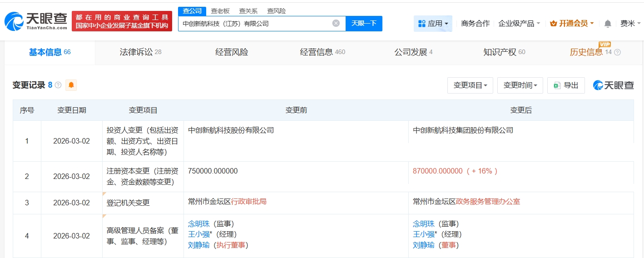
Task: Expand the 变更项目 filter dropdown
Action: tap(470, 85)
